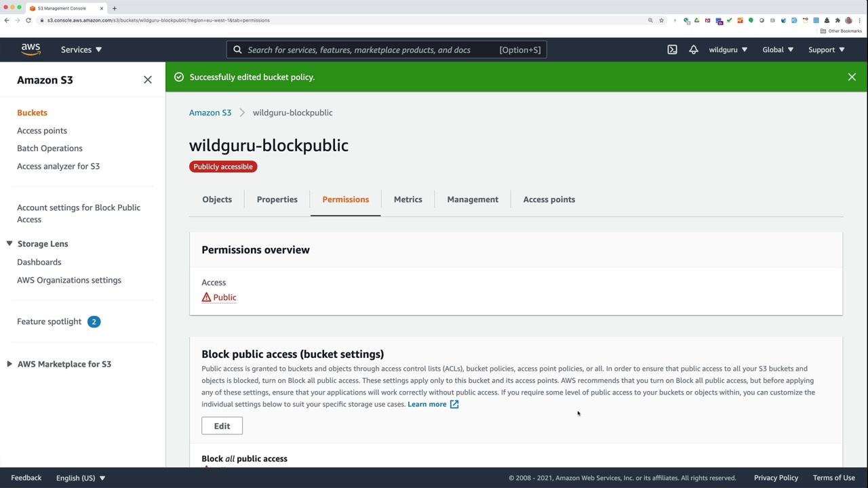Open Buckets in the sidebar

point(32,113)
